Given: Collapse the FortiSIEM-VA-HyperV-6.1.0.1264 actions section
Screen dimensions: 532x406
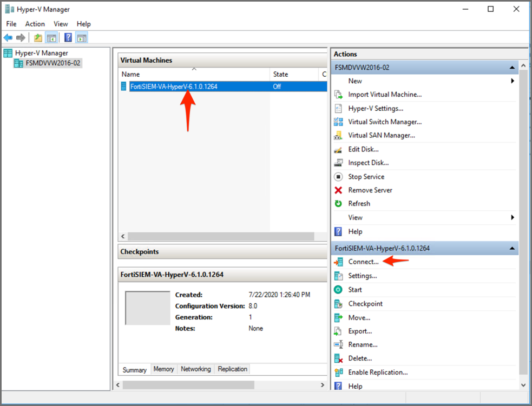Looking at the screenshot, I should coord(512,249).
